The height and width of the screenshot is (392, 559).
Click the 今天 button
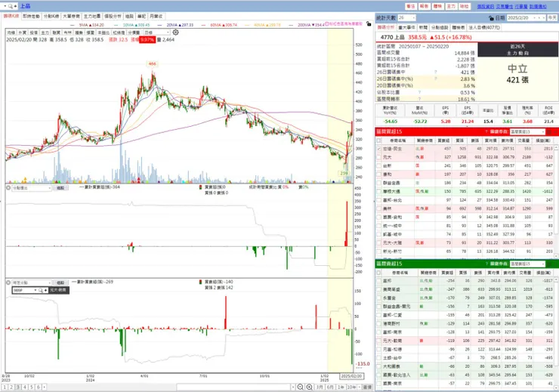tap(552, 18)
